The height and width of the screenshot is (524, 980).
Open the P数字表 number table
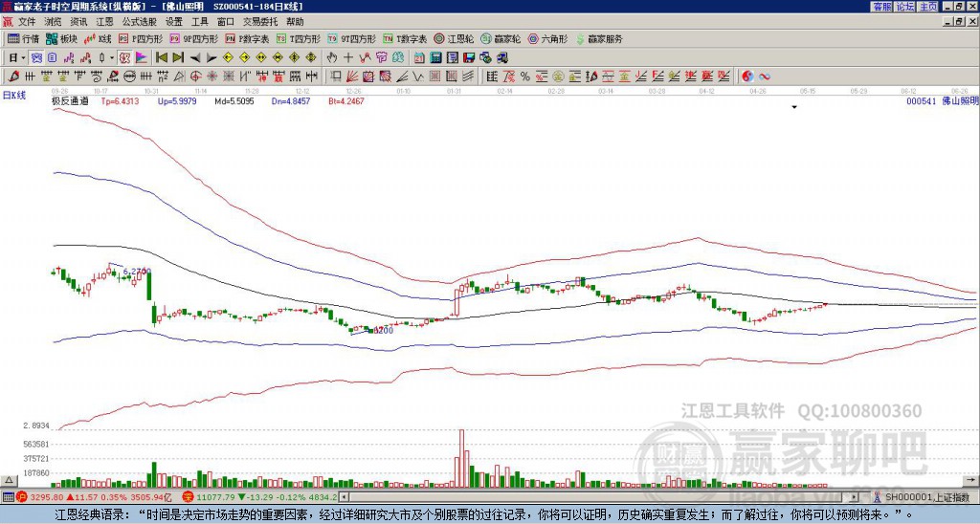tap(248, 38)
